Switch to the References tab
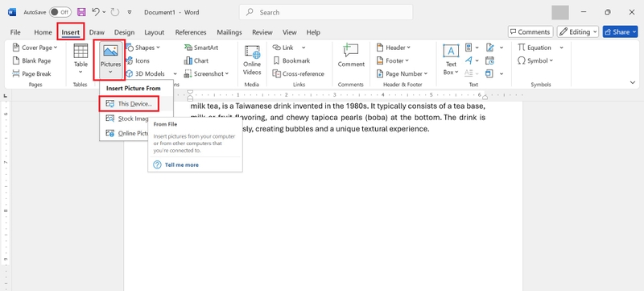 [x=191, y=32]
